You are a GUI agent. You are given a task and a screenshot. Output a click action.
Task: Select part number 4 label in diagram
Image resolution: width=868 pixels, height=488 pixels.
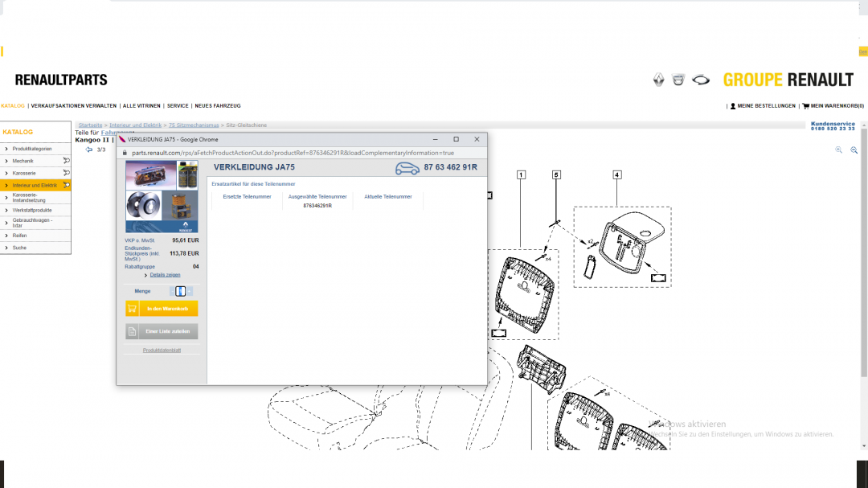[617, 174]
